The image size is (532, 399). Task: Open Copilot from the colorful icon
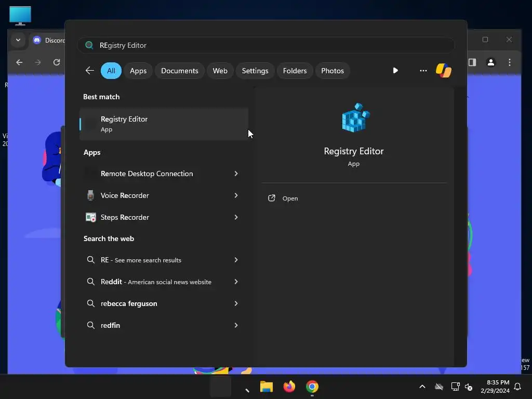click(x=444, y=71)
